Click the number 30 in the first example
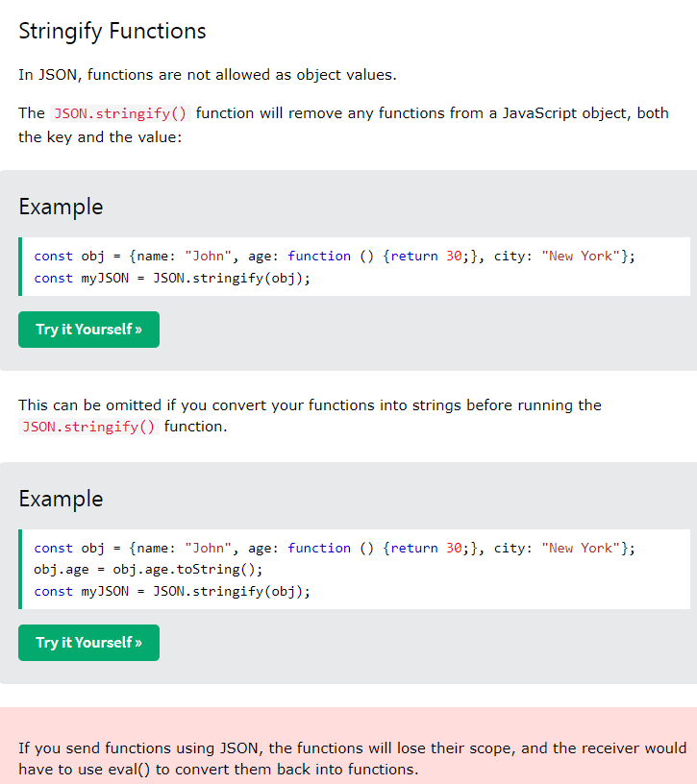697x784 pixels. coord(454,256)
